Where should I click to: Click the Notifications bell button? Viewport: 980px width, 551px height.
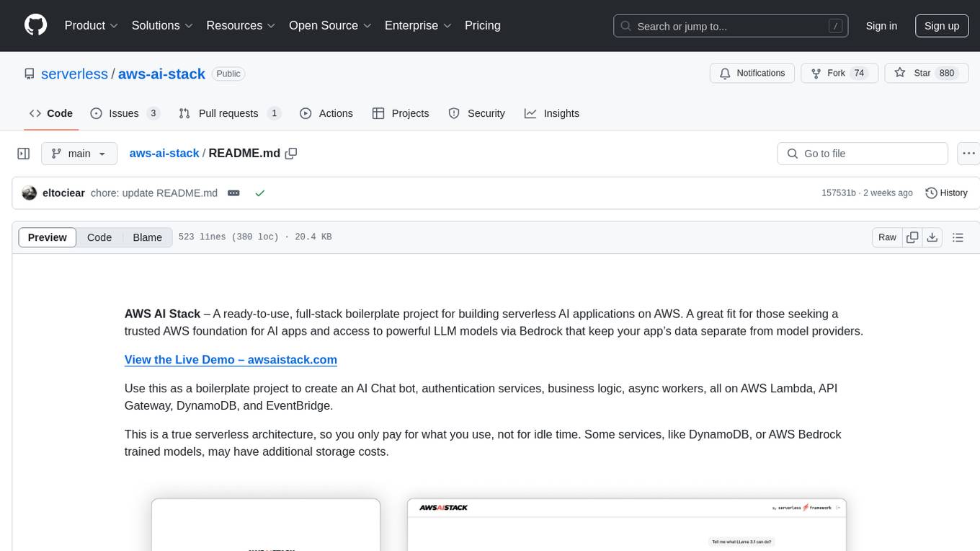click(752, 74)
